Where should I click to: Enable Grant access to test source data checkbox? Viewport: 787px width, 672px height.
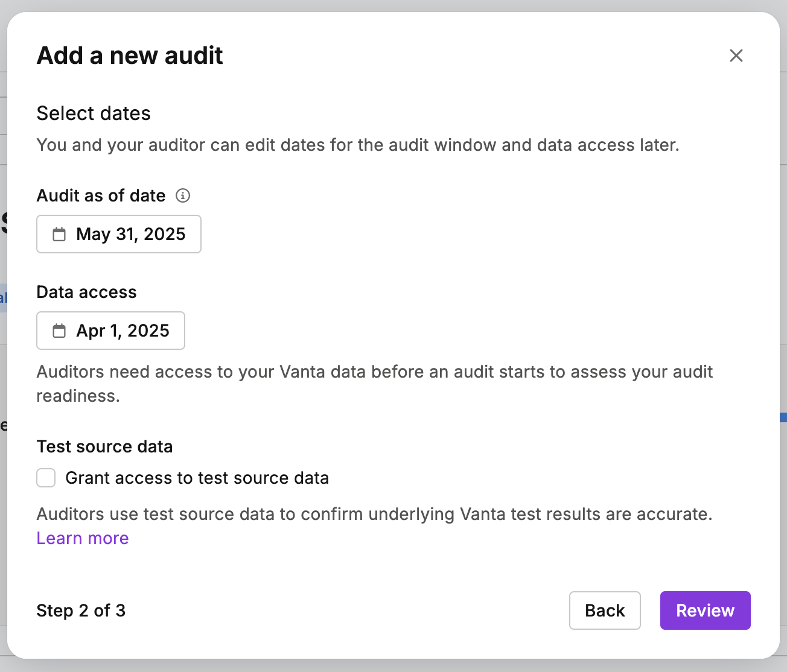pos(46,478)
